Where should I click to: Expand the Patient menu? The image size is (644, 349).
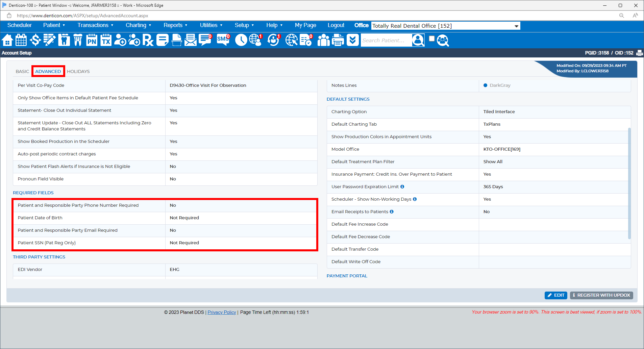coord(54,25)
